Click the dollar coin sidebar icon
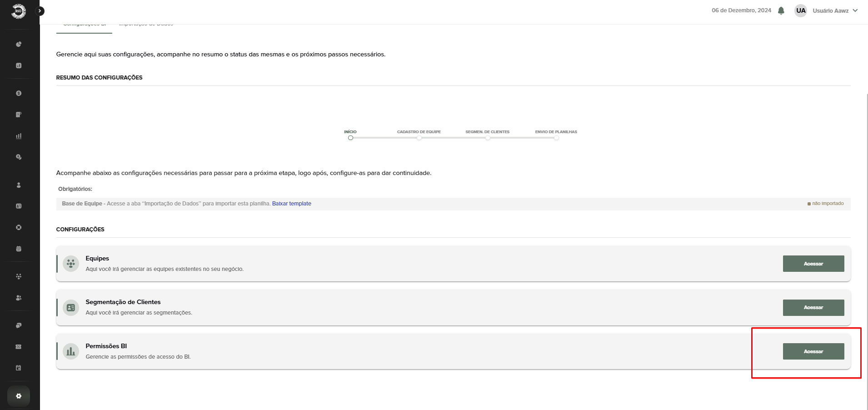Image resolution: width=868 pixels, height=410 pixels. click(19, 93)
